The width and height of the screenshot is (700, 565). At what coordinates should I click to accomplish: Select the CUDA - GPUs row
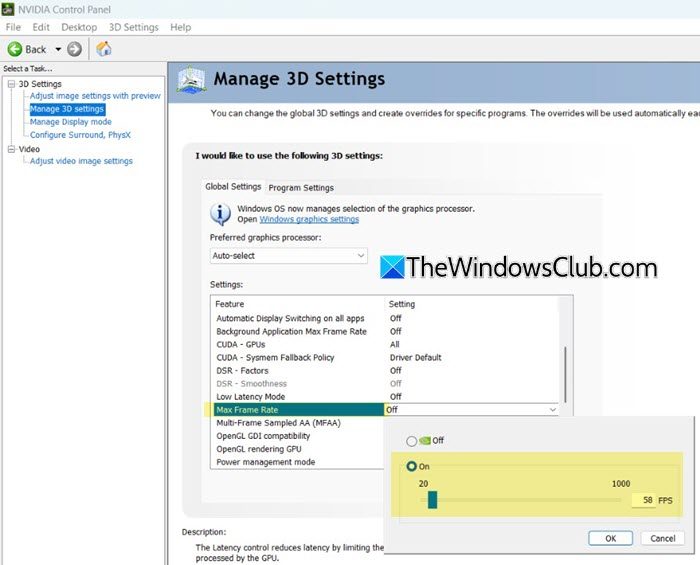coord(386,345)
